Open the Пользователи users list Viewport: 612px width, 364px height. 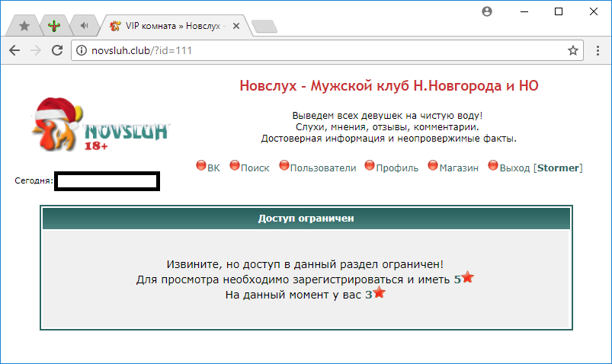[322, 168]
